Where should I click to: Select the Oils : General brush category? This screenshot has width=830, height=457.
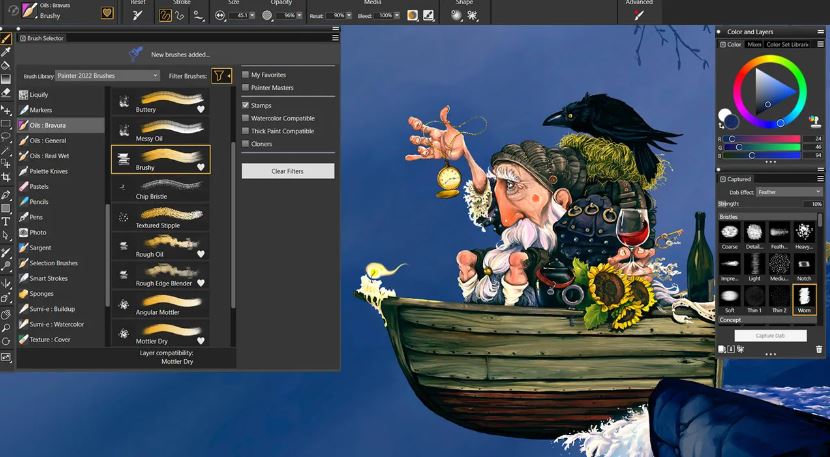pos(60,140)
